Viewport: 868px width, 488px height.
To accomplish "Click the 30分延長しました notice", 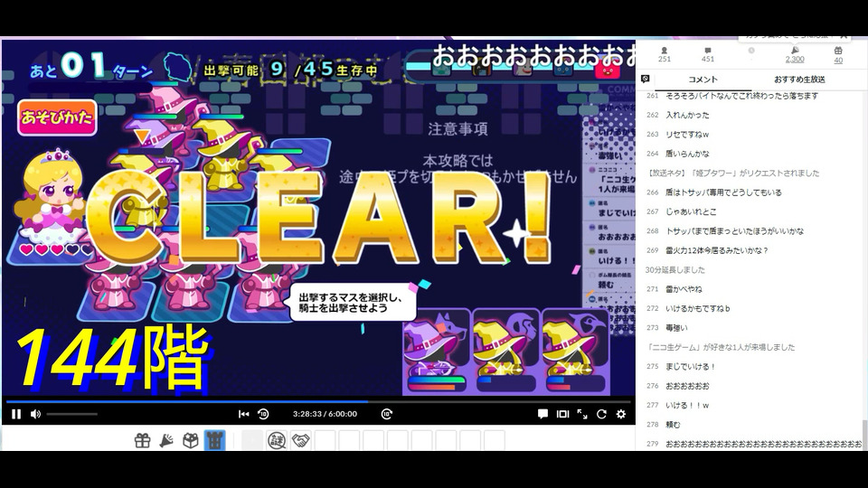I will pos(675,270).
